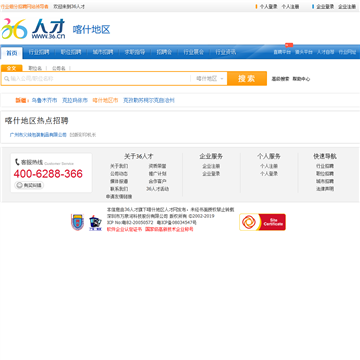Switch search mode to 职位名 tab
This screenshot has width=360, height=360.
click(x=35, y=68)
